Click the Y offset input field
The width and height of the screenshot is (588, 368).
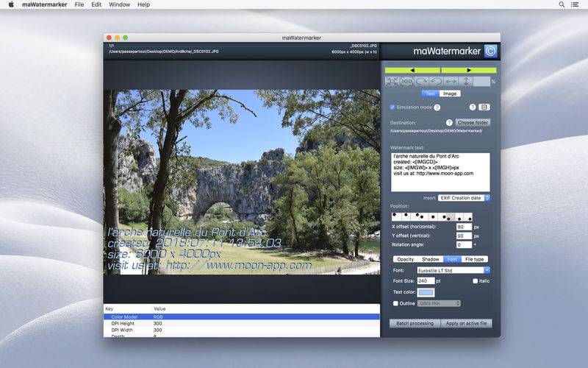tap(464, 236)
